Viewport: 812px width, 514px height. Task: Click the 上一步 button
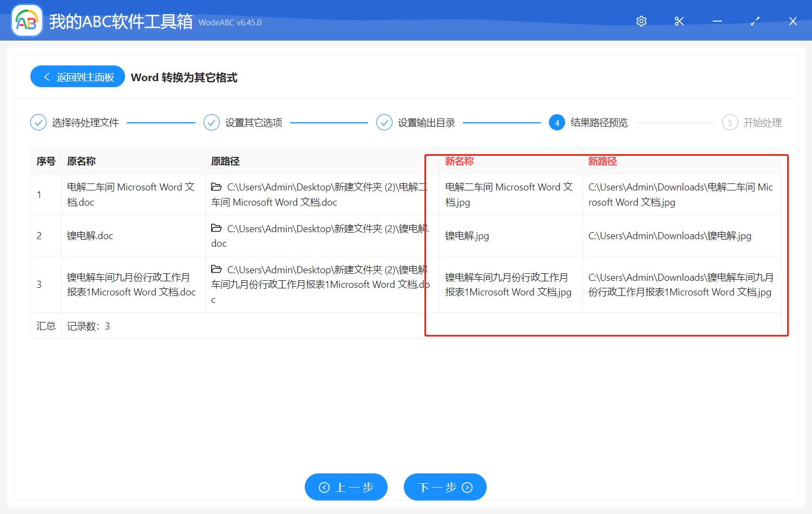point(346,487)
